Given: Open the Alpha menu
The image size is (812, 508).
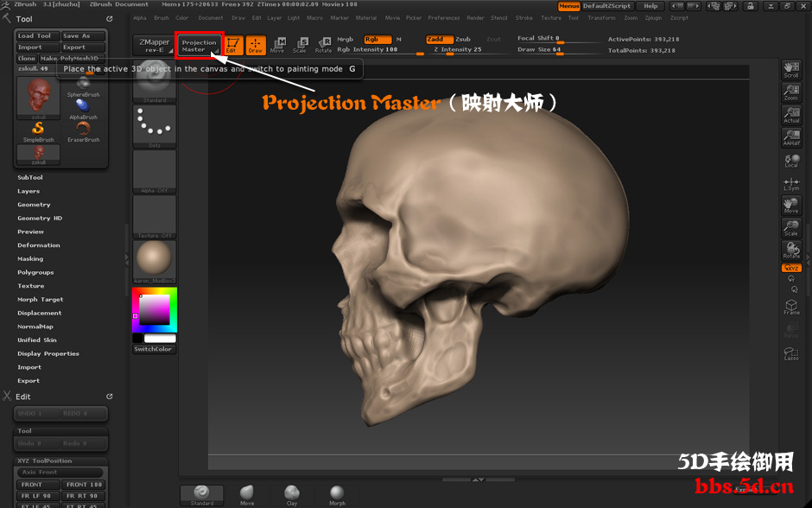Looking at the screenshot, I should [140, 18].
